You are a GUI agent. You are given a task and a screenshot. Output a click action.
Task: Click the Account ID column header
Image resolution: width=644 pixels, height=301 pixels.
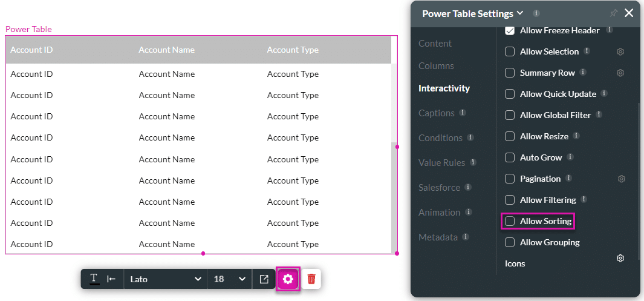(x=31, y=50)
